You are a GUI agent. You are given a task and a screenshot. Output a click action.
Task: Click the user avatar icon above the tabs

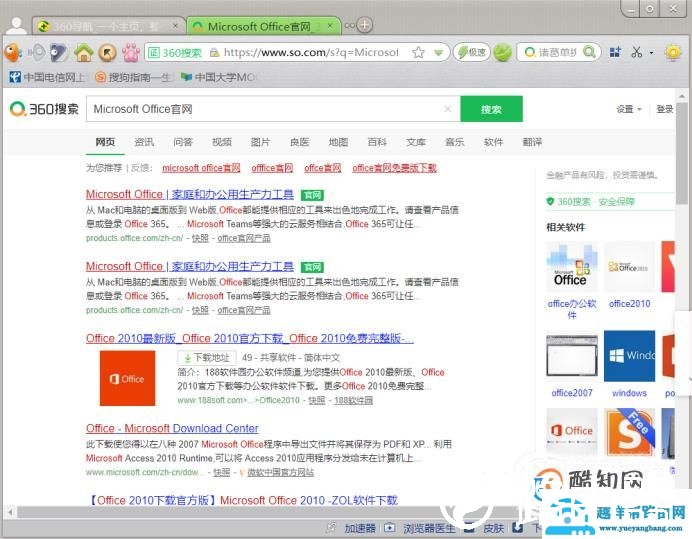(17, 26)
